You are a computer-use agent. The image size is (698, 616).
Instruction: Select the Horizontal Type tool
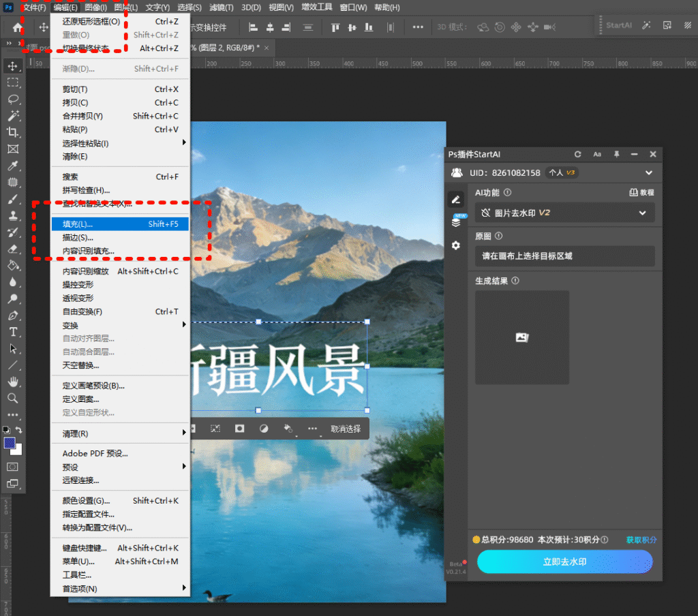click(13, 332)
